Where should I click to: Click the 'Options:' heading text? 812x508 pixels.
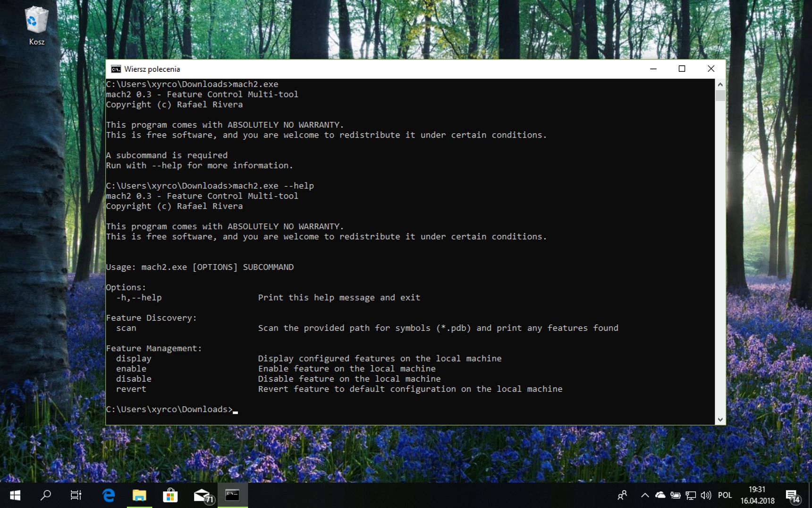pyautogui.click(x=126, y=287)
